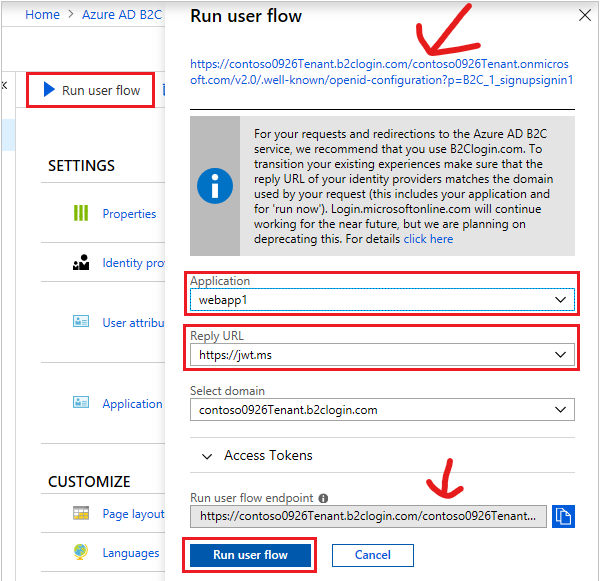Click the Application claims card icon
Screen dimensions: 601x581
(x=81, y=402)
